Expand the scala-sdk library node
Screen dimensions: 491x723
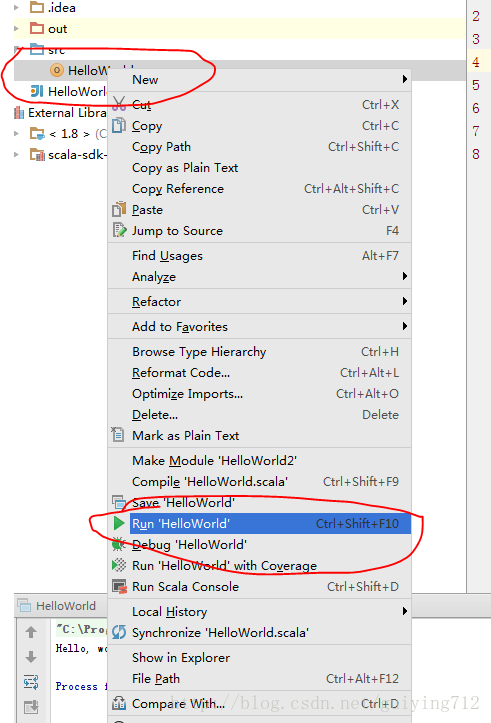tap(17, 154)
